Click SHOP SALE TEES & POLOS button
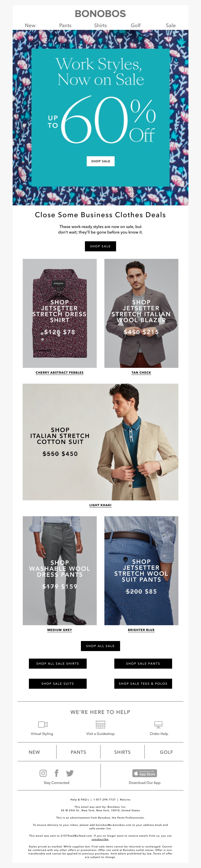This screenshot has width=201, height=868. (143, 684)
